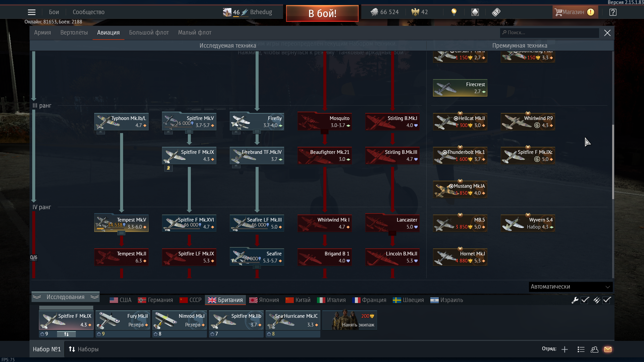The height and width of the screenshot is (362, 644).
Task: Collapse the Исследования panel
Action: coord(66,297)
